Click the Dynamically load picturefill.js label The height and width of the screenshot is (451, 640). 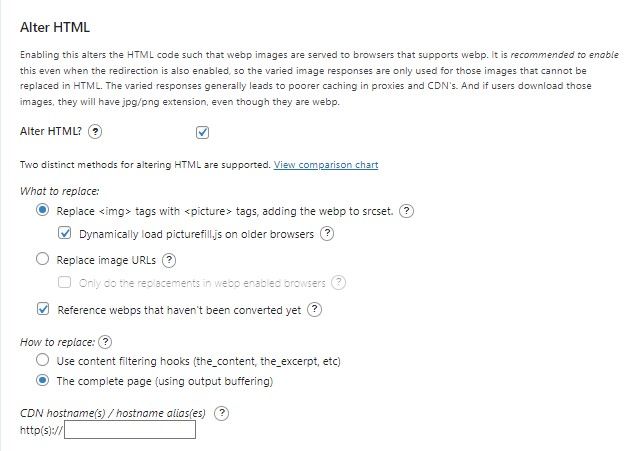click(196, 234)
